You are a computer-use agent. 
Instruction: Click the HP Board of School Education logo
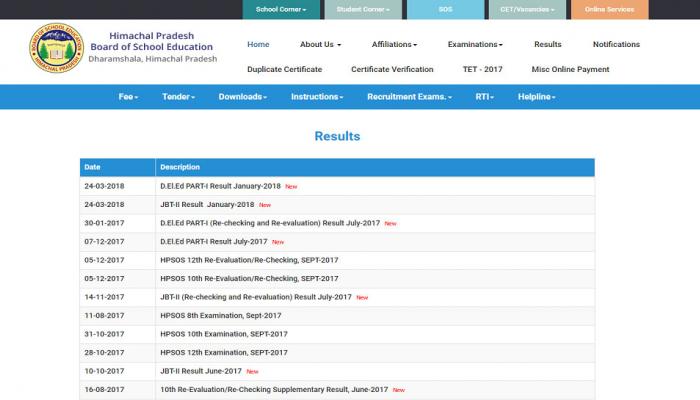(x=56, y=48)
